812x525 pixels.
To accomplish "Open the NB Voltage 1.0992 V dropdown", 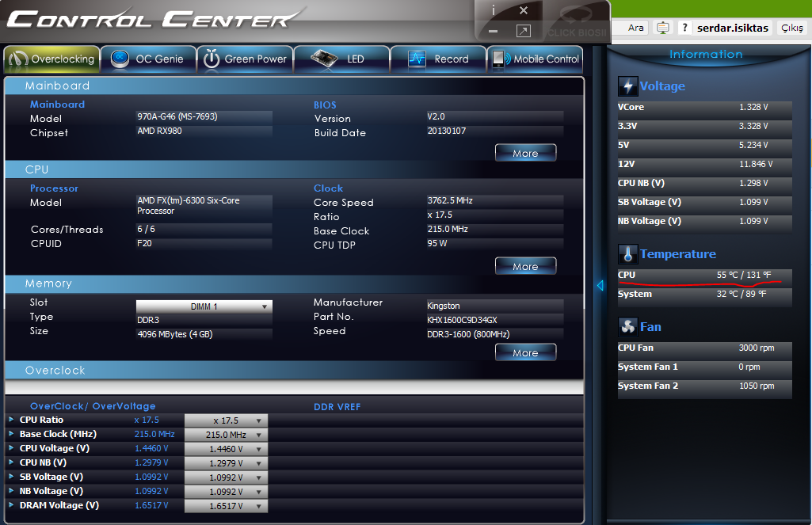I will click(x=226, y=492).
